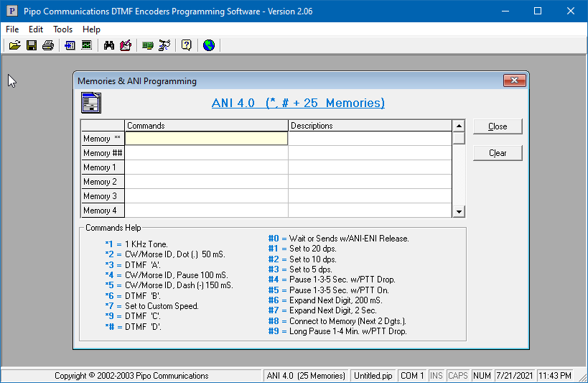
Task: Click the green circuit board icon
Action: [148, 45]
